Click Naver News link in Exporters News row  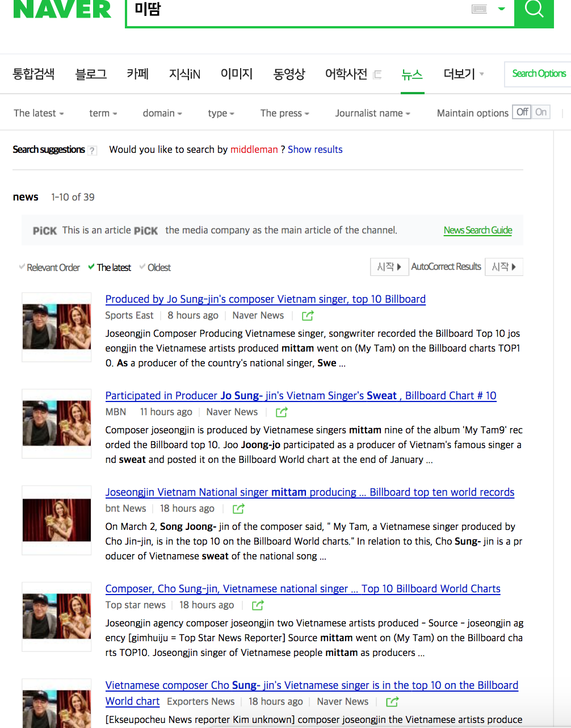(343, 701)
